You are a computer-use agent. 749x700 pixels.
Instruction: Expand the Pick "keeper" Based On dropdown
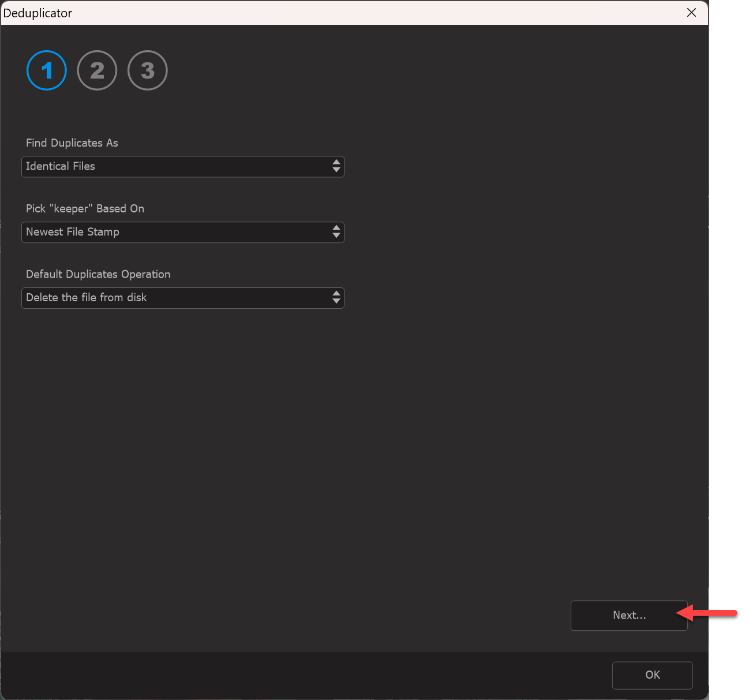coord(183,233)
